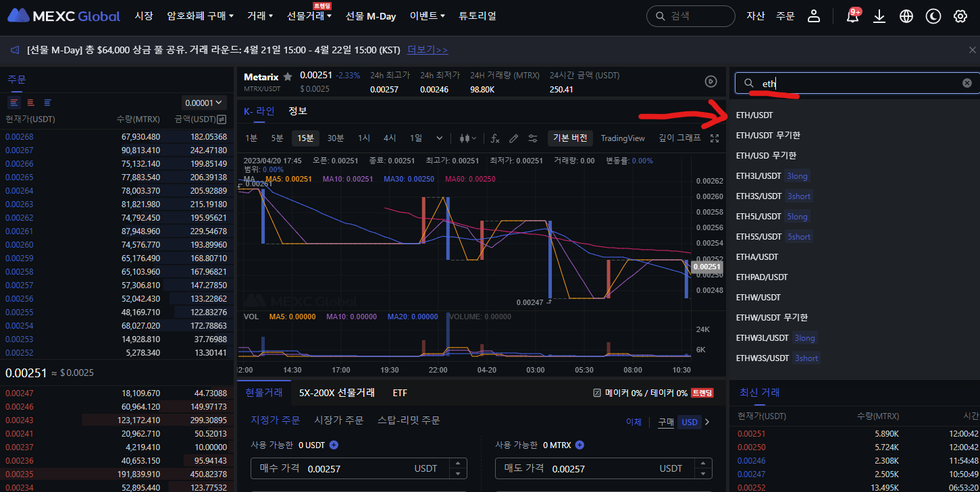Open the 더보기>> link in banner

pyautogui.click(x=428, y=50)
